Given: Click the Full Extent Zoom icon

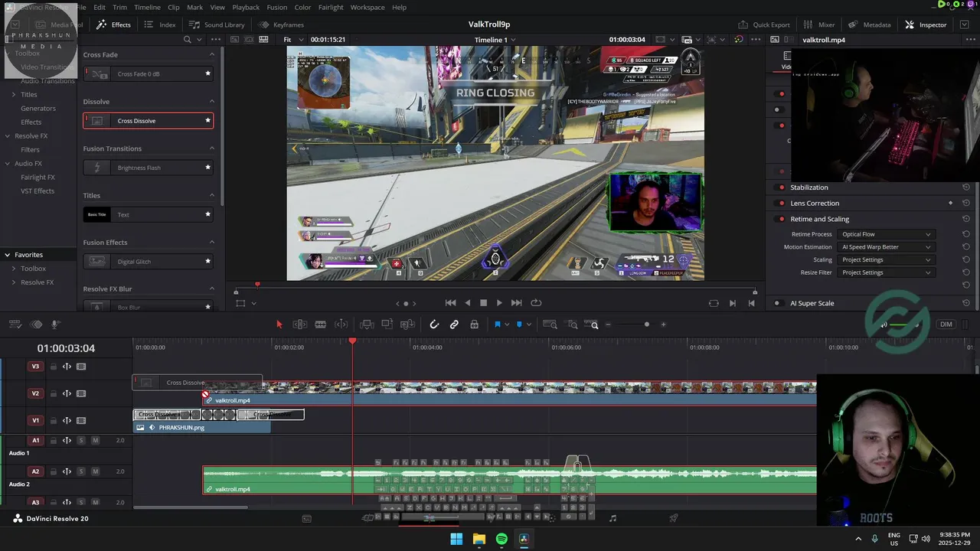Looking at the screenshot, I should click(550, 324).
